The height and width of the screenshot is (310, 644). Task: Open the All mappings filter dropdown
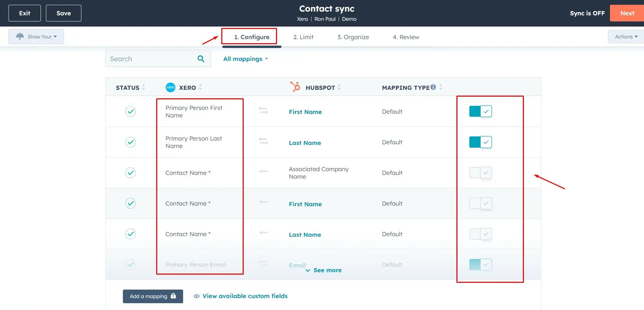pos(246,59)
